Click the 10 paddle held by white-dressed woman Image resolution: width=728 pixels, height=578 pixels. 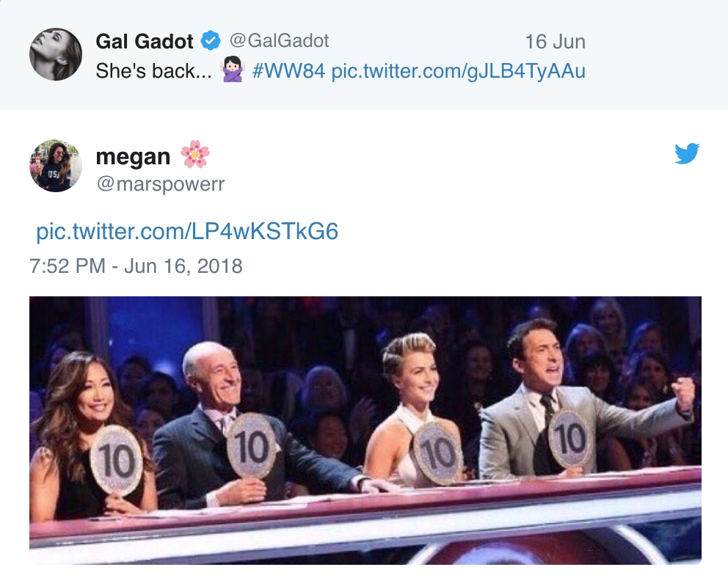click(x=438, y=453)
